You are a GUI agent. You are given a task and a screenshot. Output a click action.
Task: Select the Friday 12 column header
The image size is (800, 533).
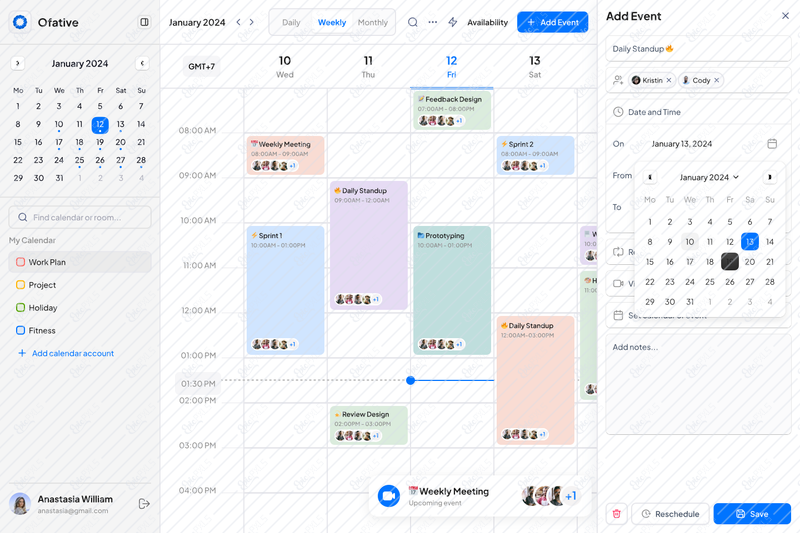click(x=452, y=67)
